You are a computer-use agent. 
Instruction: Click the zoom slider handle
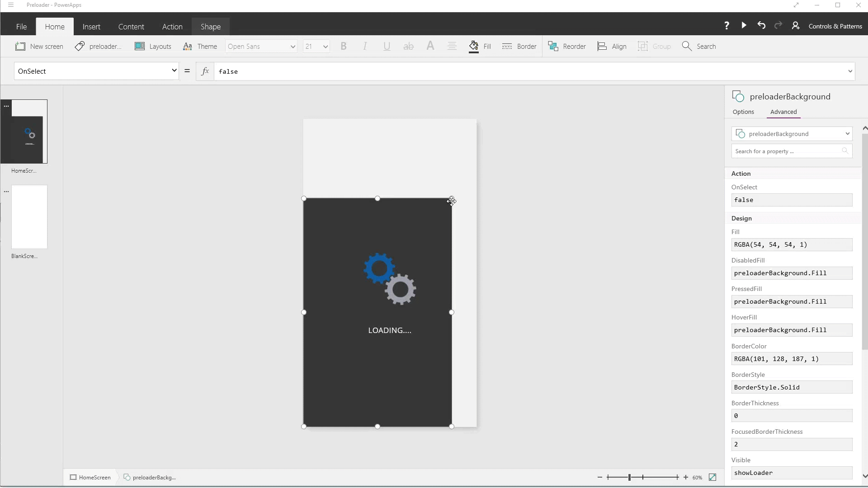click(x=629, y=477)
